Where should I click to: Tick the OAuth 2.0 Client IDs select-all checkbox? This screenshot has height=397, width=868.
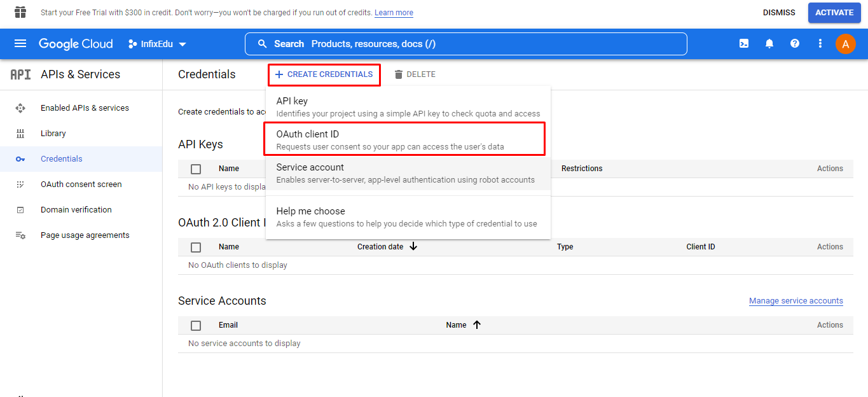pyautogui.click(x=196, y=247)
